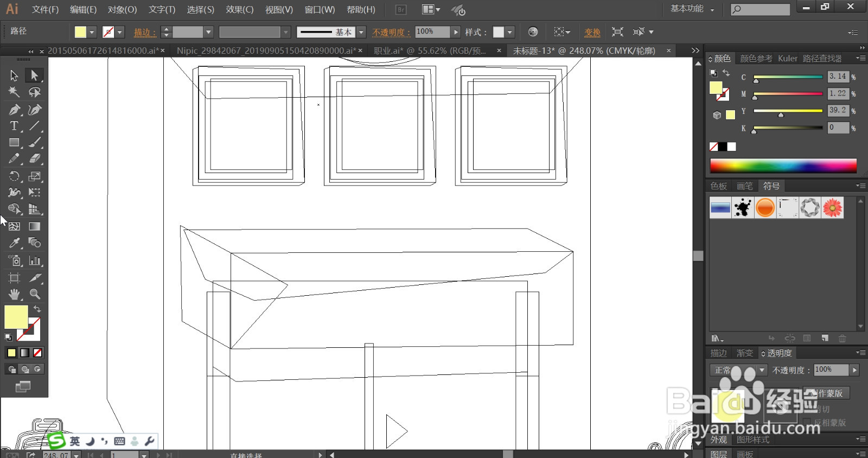Viewport: 868px width, 458px height.
Task: Click the Adobe Bridge icon
Action: pos(401,9)
